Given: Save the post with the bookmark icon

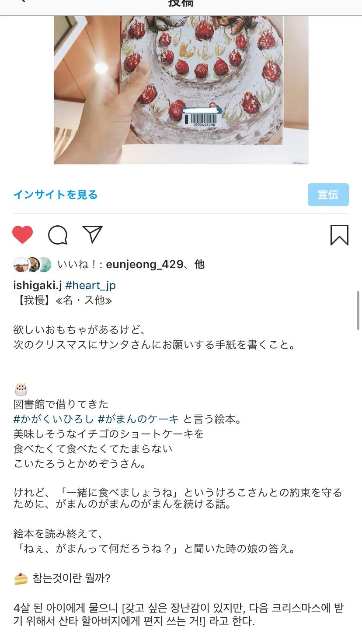Looking at the screenshot, I should 339,235.
